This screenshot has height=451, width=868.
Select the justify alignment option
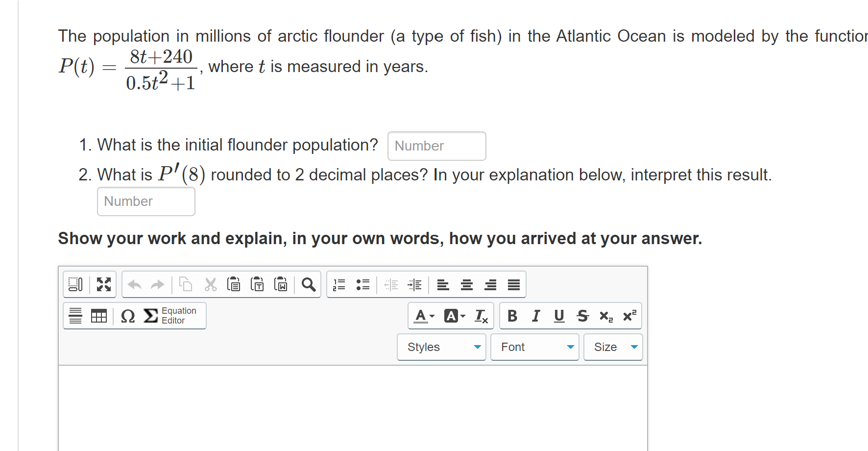point(514,284)
